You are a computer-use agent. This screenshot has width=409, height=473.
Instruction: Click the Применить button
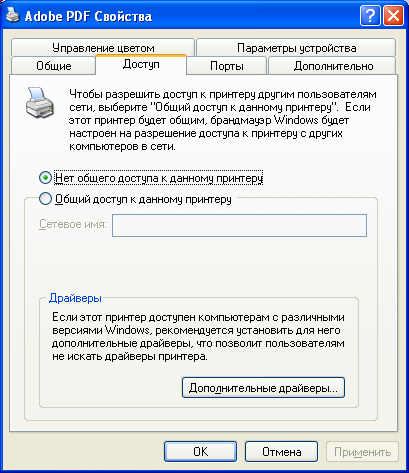(x=362, y=452)
